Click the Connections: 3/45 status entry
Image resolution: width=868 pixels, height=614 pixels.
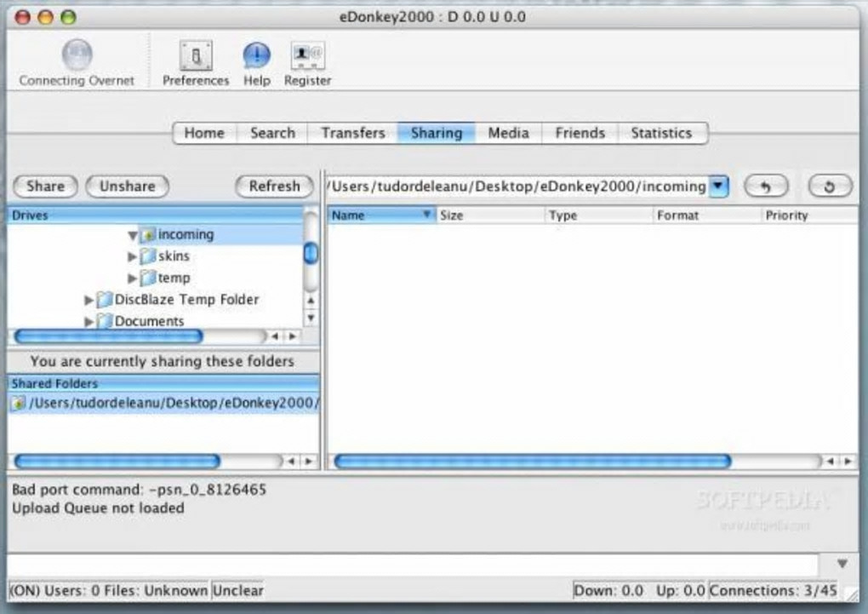tap(774, 591)
